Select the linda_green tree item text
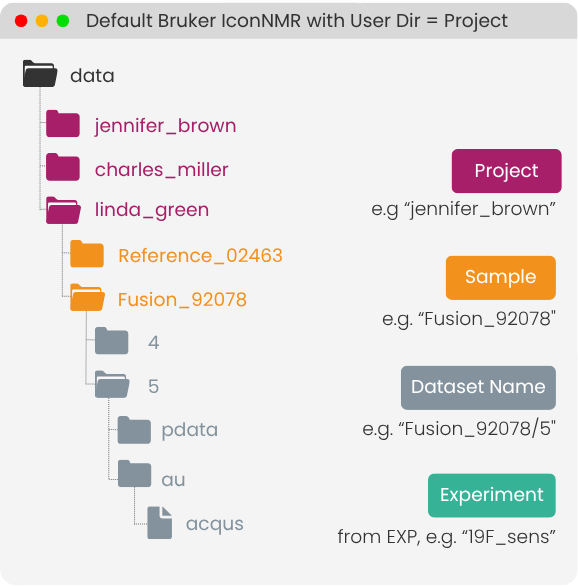Viewport: 578px width, 586px height. coord(152,210)
